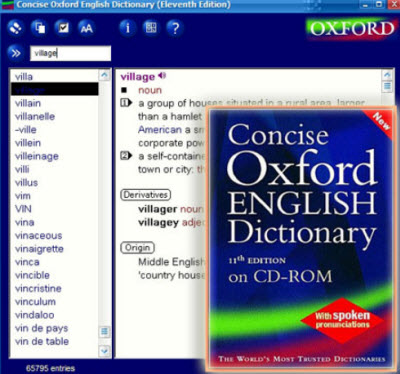Select 'vincristine' in the word list

[x=38, y=288]
